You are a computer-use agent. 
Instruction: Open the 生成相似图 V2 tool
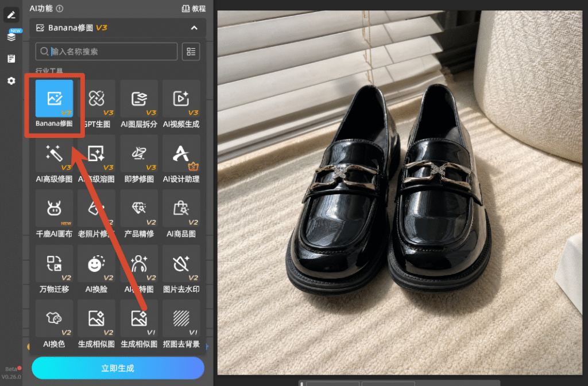pos(96,318)
